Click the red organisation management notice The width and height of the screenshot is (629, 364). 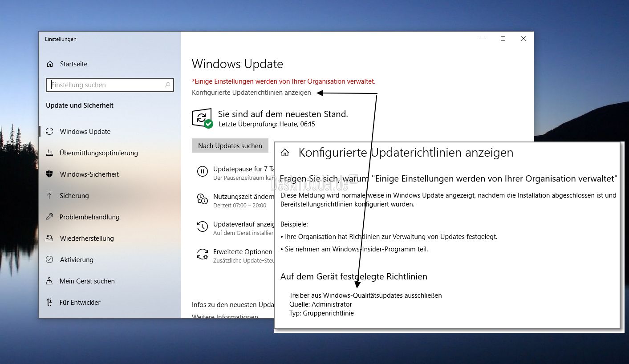point(284,81)
